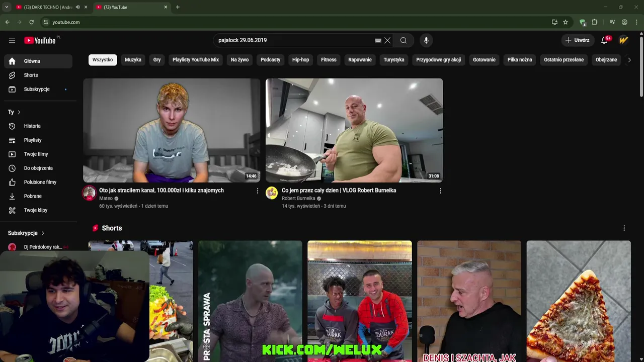The height and width of the screenshot is (362, 644).
Task: Click the magnifier search button
Action: 404,40
